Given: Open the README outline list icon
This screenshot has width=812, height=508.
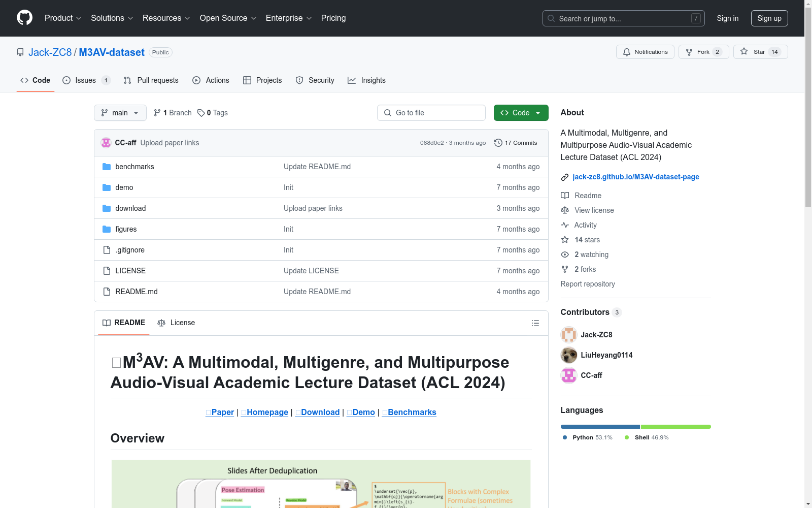Looking at the screenshot, I should tap(535, 323).
